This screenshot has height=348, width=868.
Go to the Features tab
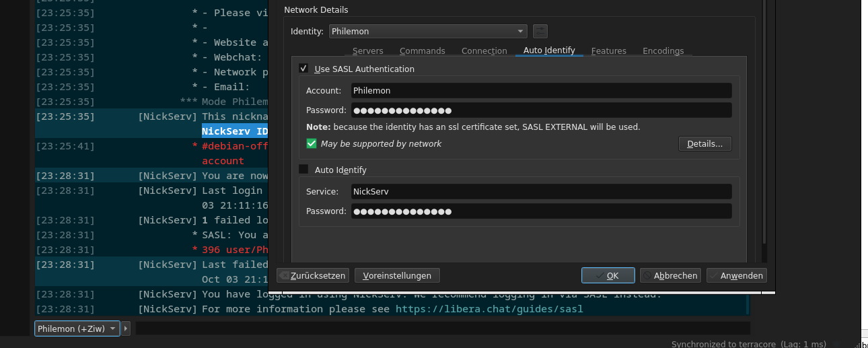tap(609, 51)
